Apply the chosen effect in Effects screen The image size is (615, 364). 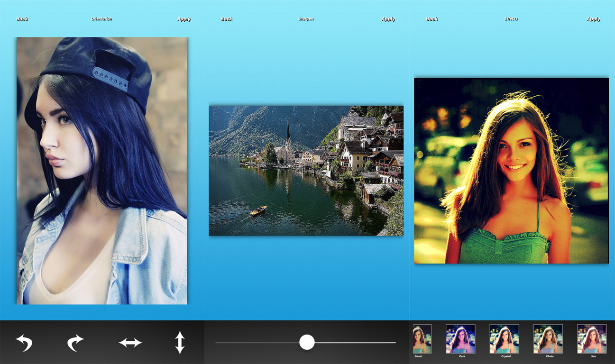pos(593,19)
